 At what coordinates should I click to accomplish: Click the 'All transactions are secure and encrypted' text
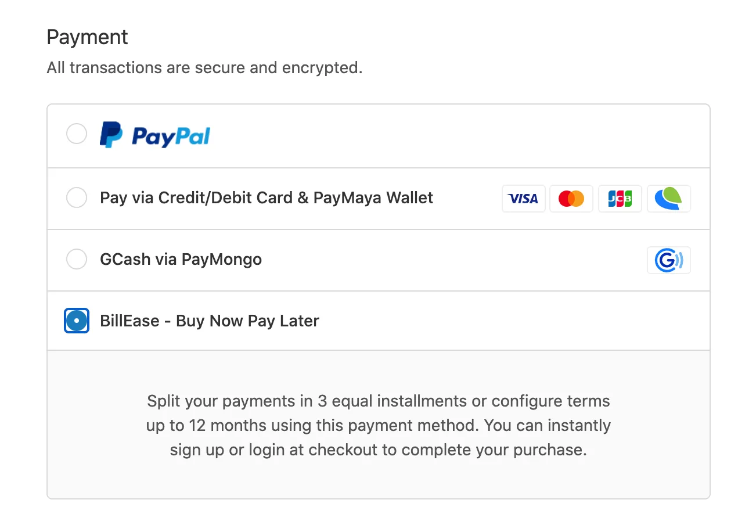pos(204,68)
